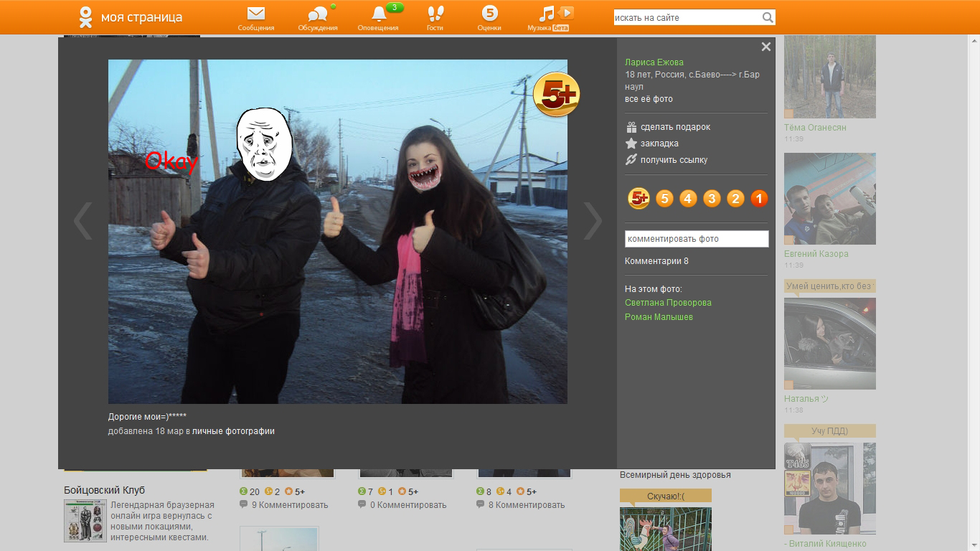This screenshot has width=980, height=551.
Task: Open все её фото link
Action: click(649, 99)
